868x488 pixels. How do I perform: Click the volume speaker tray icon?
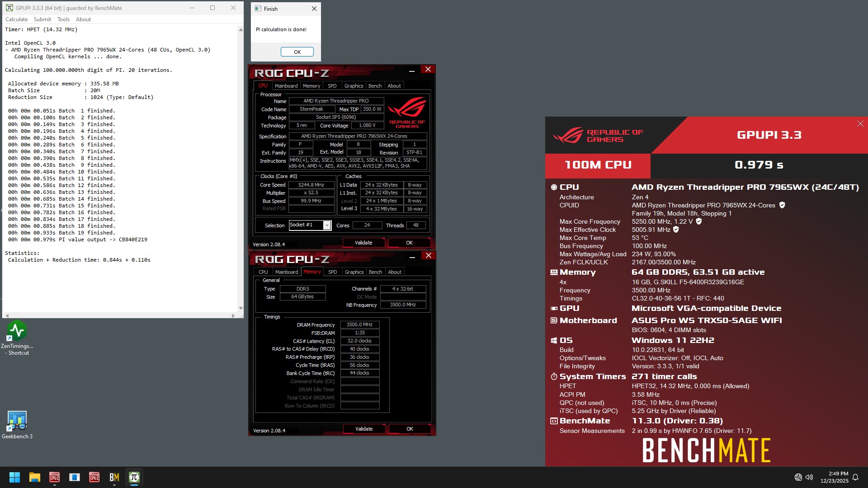809,477
